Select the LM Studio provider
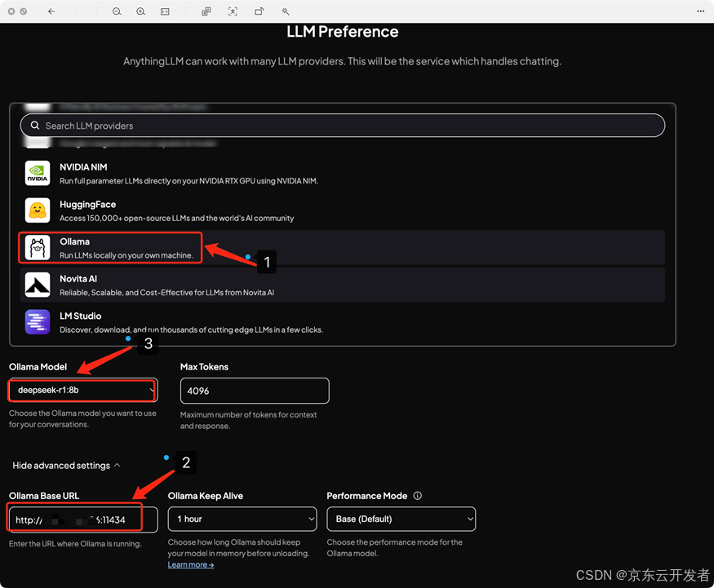This screenshot has height=588, width=714. point(343,322)
